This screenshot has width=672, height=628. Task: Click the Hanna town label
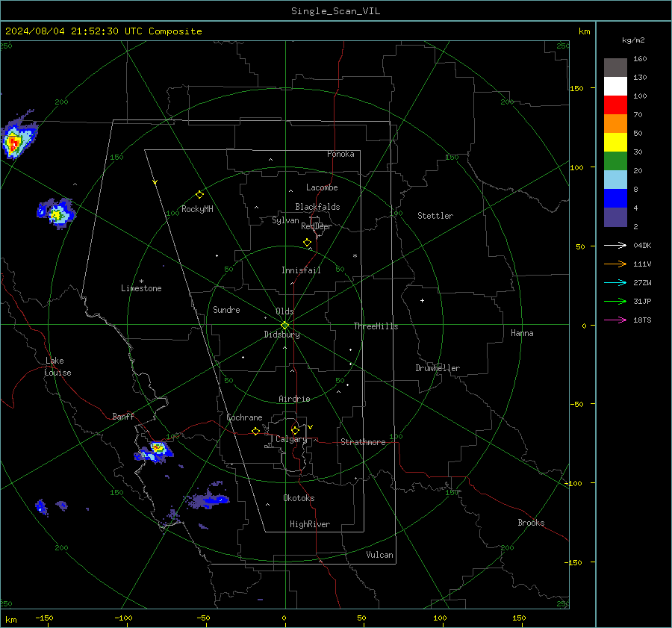coord(522,333)
